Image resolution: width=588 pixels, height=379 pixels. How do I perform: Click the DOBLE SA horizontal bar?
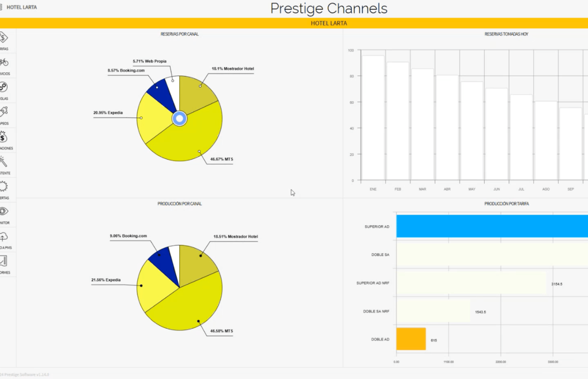coord(492,255)
